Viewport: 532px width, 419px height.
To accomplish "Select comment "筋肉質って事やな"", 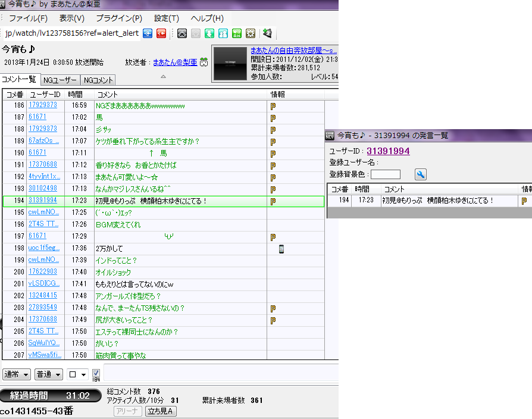I will [121, 355].
